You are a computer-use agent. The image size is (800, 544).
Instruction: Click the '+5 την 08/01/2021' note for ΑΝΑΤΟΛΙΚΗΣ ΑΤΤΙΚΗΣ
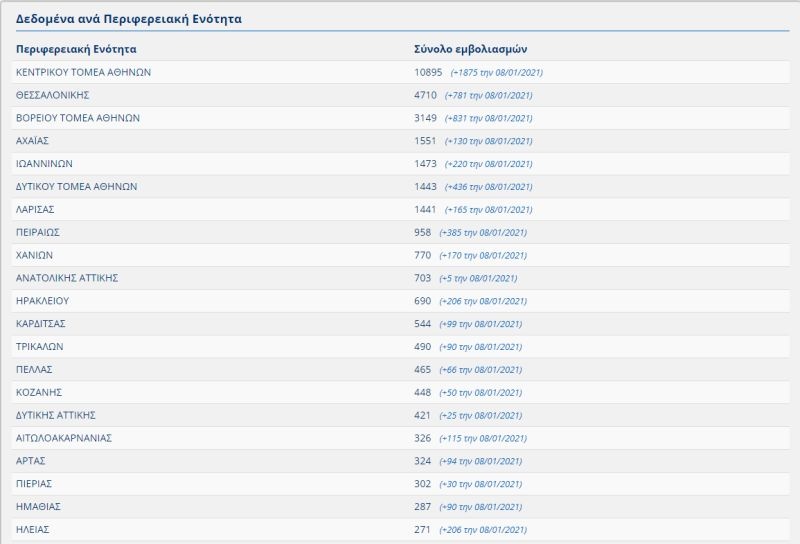coord(479,278)
